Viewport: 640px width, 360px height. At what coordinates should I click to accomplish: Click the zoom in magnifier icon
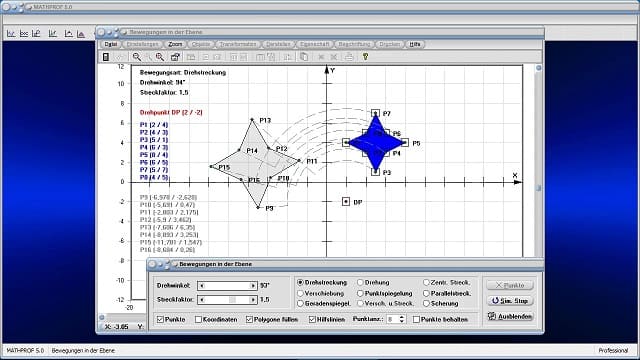(160, 57)
